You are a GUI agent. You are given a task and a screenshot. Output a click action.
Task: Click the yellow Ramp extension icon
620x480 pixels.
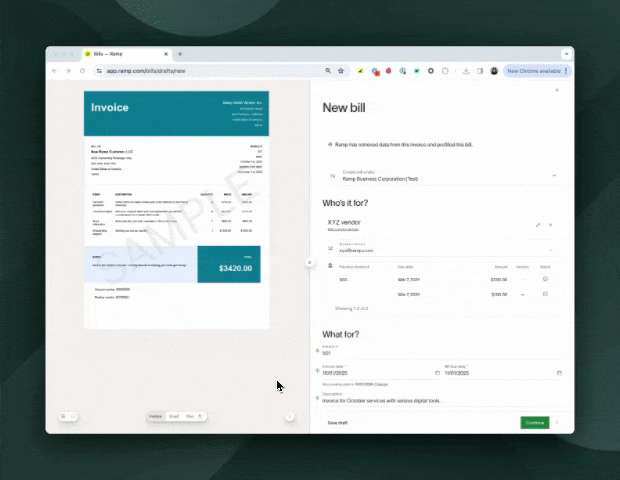click(x=360, y=71)
